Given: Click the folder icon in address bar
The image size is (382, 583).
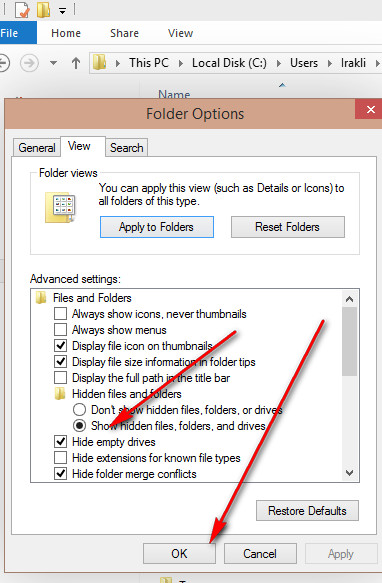Looking at the screenshot, I should coord(99,62).
